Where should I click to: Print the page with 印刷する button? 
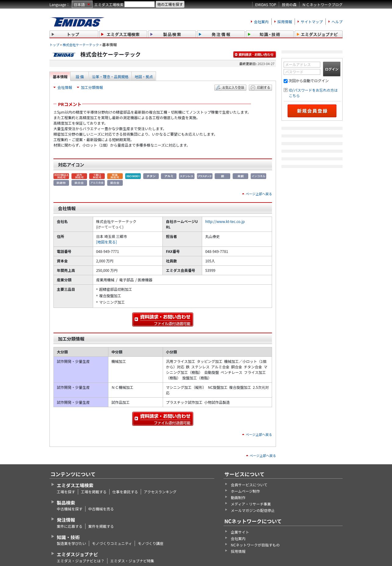pyautogui.click(x=260, y=88)
